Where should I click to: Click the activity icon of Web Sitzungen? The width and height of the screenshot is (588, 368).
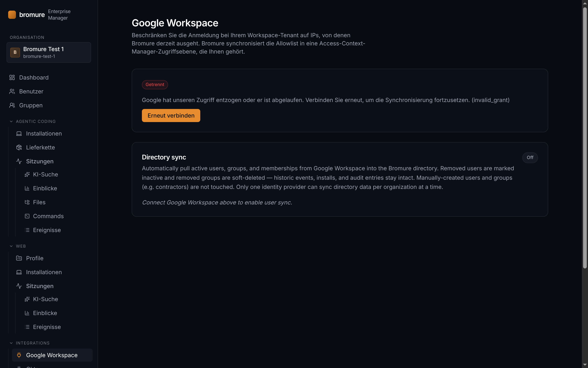coord(19,286)
